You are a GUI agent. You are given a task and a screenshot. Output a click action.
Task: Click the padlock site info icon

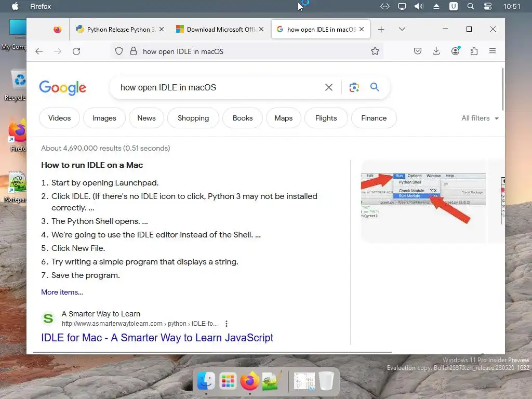134,51
